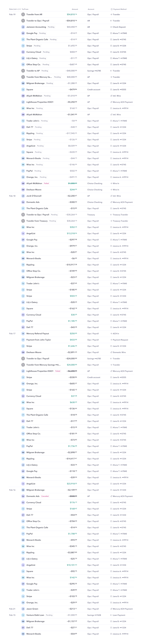This screenshot has height=644, width=143.
Task: Click the Monarch Books avatar icon
Action: (23, 158)
